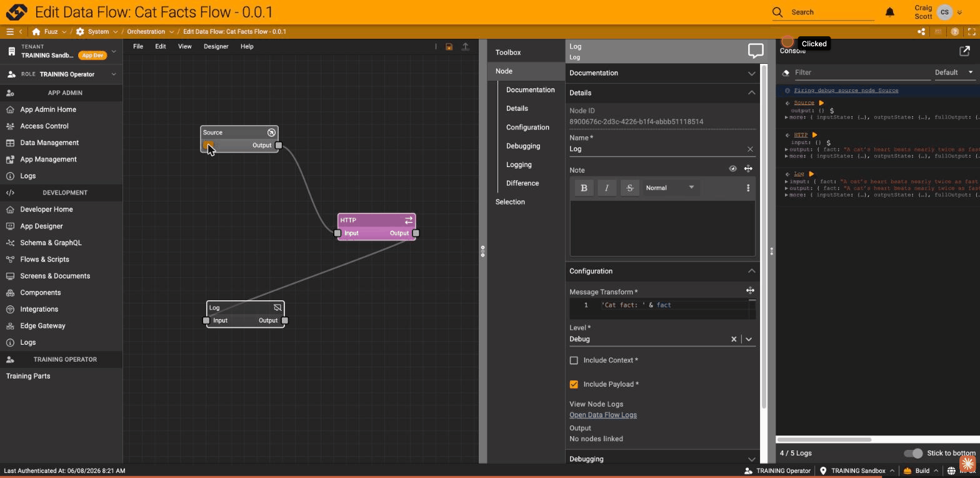Image resolution: width=980 pixels, height=478 pixels.
Task: Jump to Logging in Node sections
Action: tap(519, 165)
